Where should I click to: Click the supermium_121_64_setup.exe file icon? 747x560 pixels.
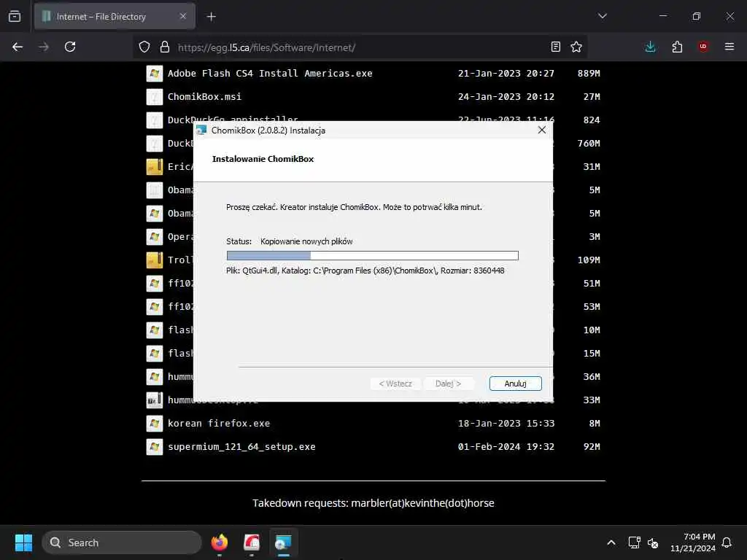coord(155,447)
